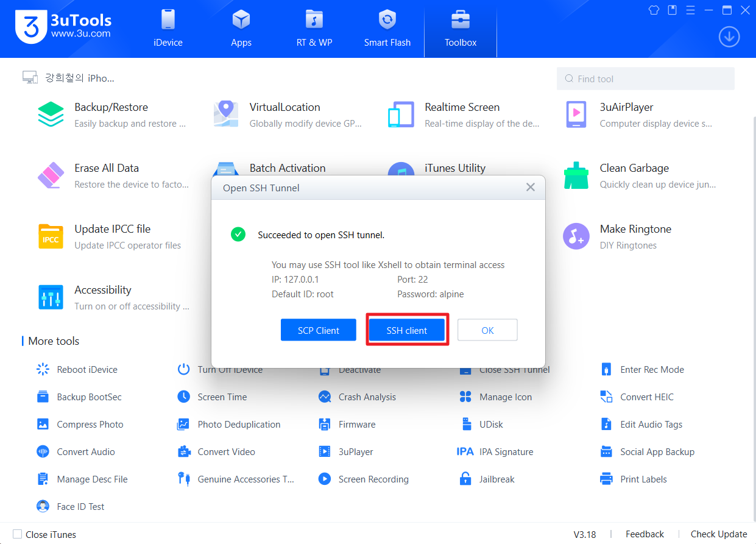This screenshot has height=544, width=756.
Task: Click the 3uTools logo
Action: pos(63,27)
